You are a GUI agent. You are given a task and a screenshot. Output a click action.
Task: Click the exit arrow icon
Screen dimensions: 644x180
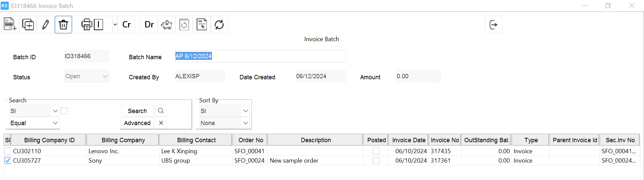(493, 24)
